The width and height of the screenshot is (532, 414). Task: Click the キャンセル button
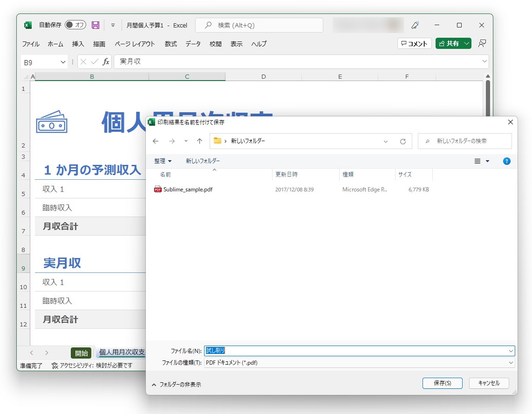488,383
